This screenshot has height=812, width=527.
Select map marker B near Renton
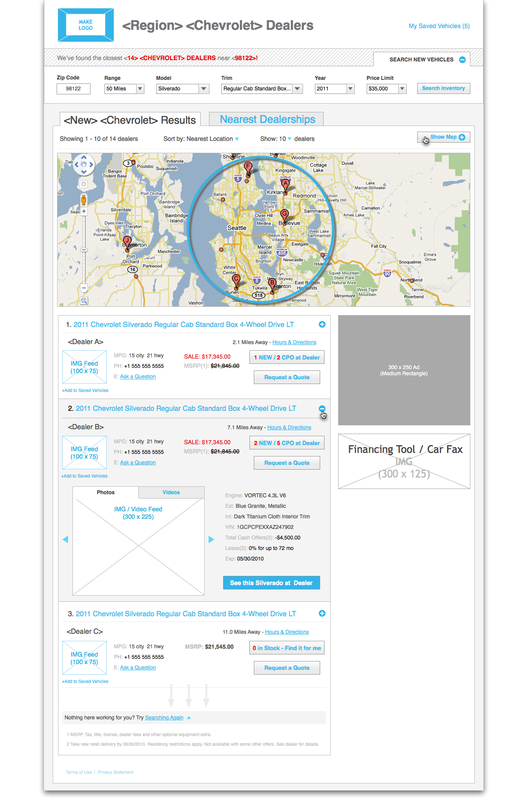click(272, 284)
